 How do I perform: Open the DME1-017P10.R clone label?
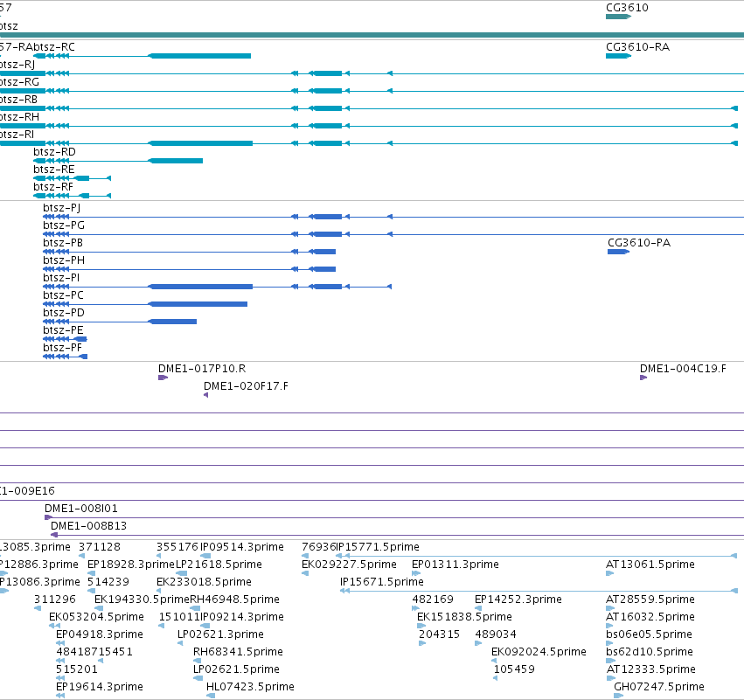(202, 369)
